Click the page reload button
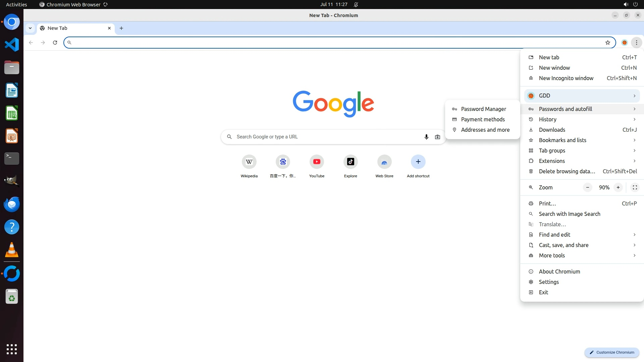The height and width of the screenshot is (362, 644). [55, 43]
